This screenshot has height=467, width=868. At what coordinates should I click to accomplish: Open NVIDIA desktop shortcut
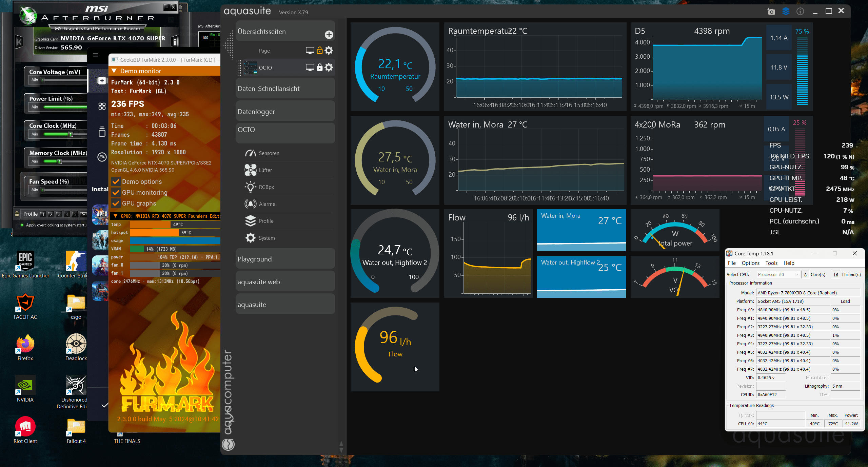tap(25, 389)
